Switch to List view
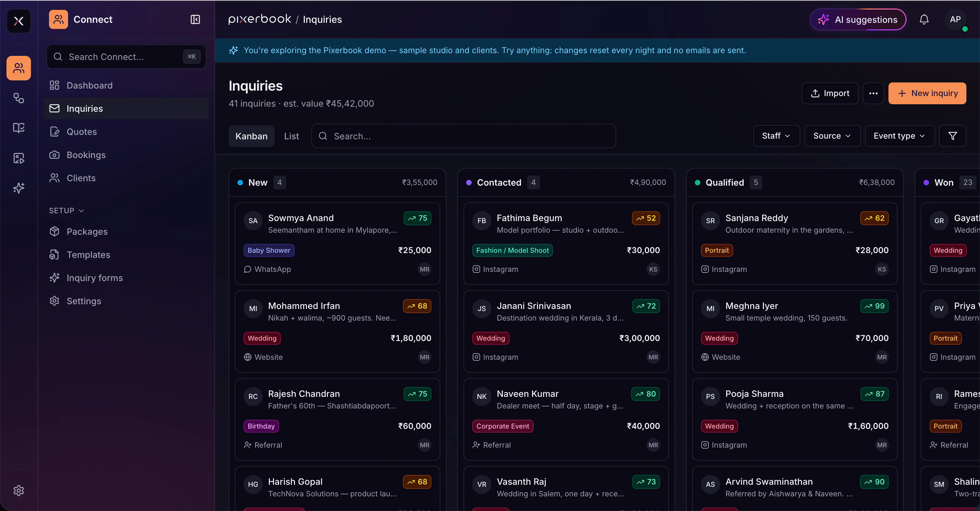Image resolution: width=980 pixels, height=511 pixels. pos(291,136)
